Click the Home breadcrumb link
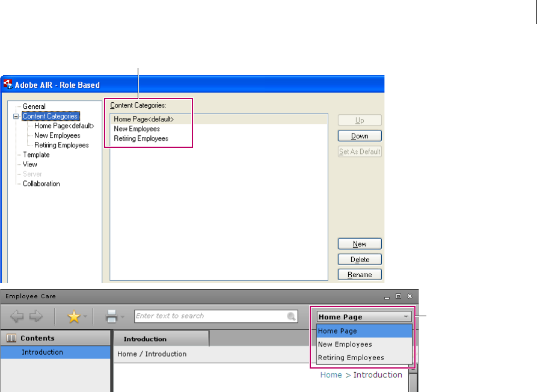This screenshot has height=392, width=537. [x=331, y=375]
